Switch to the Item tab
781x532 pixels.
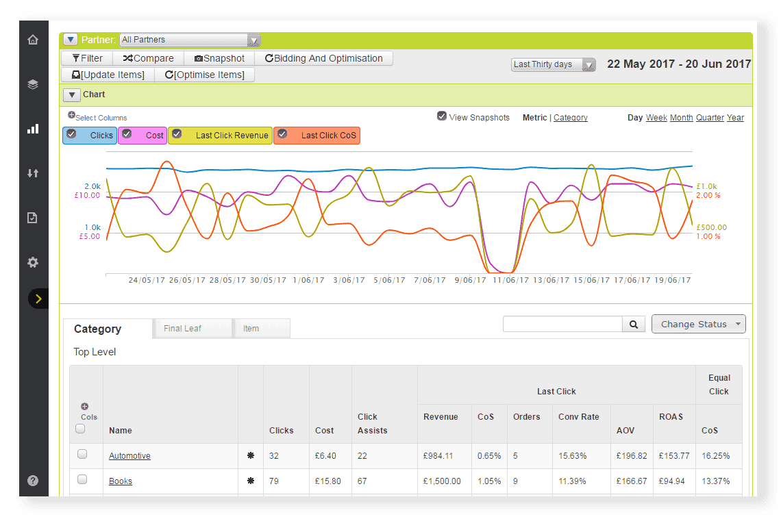(262, 329)
